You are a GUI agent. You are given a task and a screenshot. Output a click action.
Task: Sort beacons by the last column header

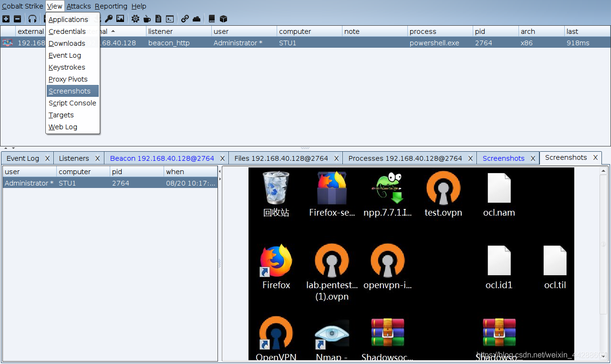pos(587,31)
